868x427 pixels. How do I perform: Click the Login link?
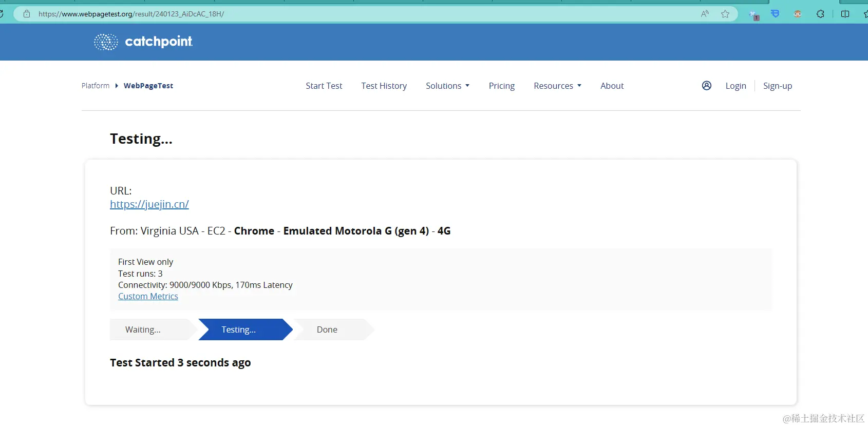pyautogui.click(x=736, y=86)
